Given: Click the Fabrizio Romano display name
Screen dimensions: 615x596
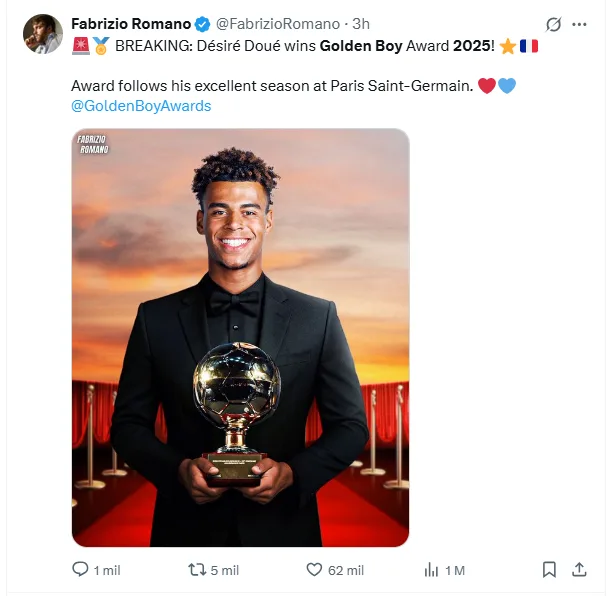Looking at the screenshot, I should (131, 24).
